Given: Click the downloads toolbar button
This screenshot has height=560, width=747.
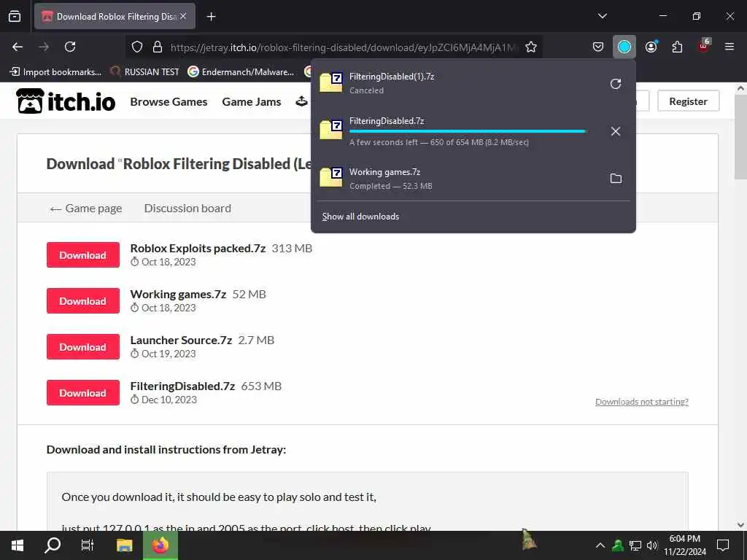Looking at the screenshot, I should coord(624,47).
